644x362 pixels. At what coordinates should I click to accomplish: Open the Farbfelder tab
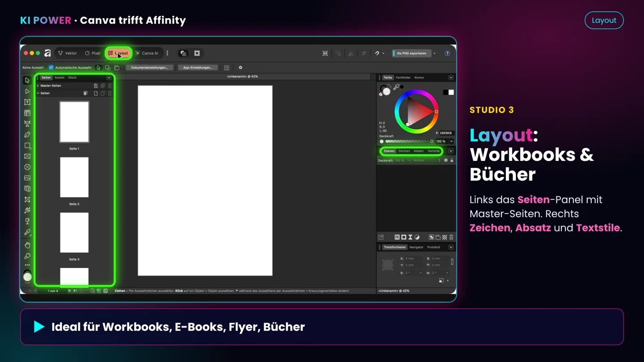tap(403, 78)
